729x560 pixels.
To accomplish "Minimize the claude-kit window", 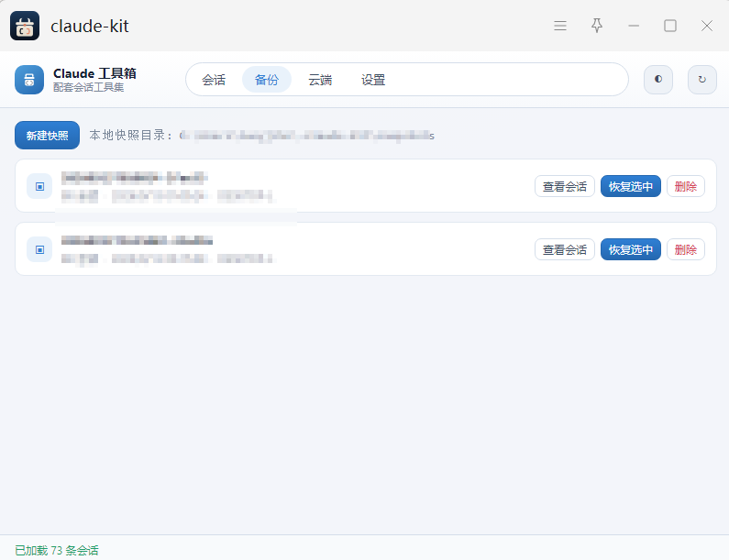I will 634,26.
